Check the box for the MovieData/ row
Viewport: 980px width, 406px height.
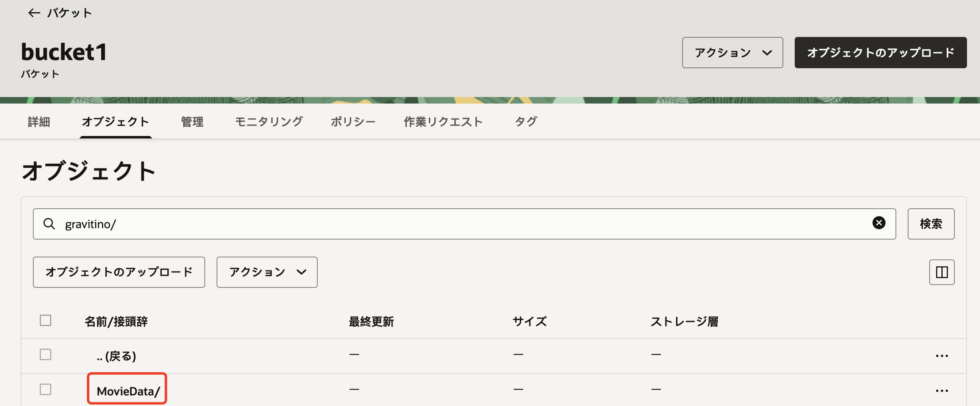click(46, 389)
